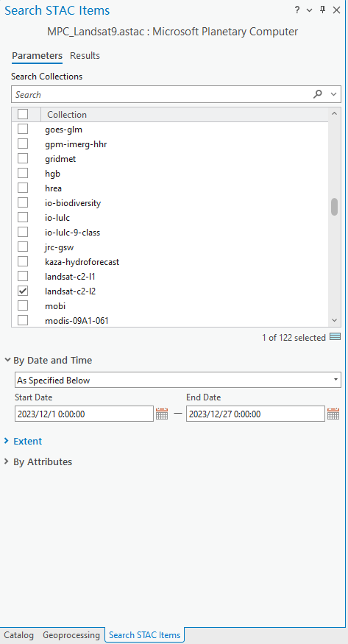Click the collection list scrollbar thumb
Screen dimensions: 348x644
[x=335, y=207]
